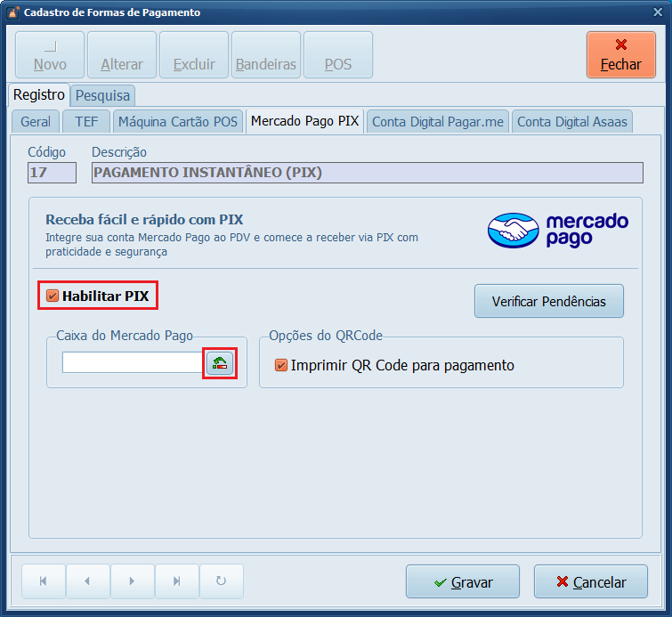This screenshot has height=617, width=672.
Task: Click the refresh records icon
Action: [221, 581]
